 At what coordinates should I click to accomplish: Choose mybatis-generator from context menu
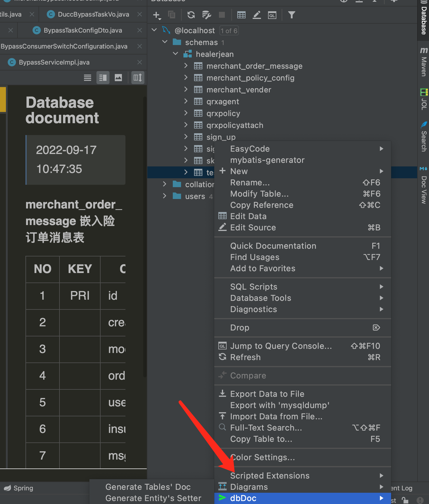(x=303, y=160)
